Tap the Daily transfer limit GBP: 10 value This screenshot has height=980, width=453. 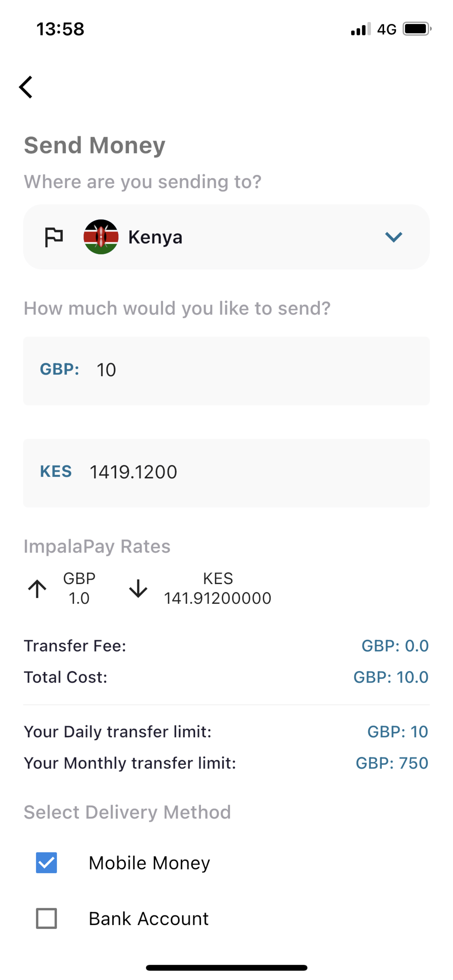pyautogui.click(x=398, y=732)
